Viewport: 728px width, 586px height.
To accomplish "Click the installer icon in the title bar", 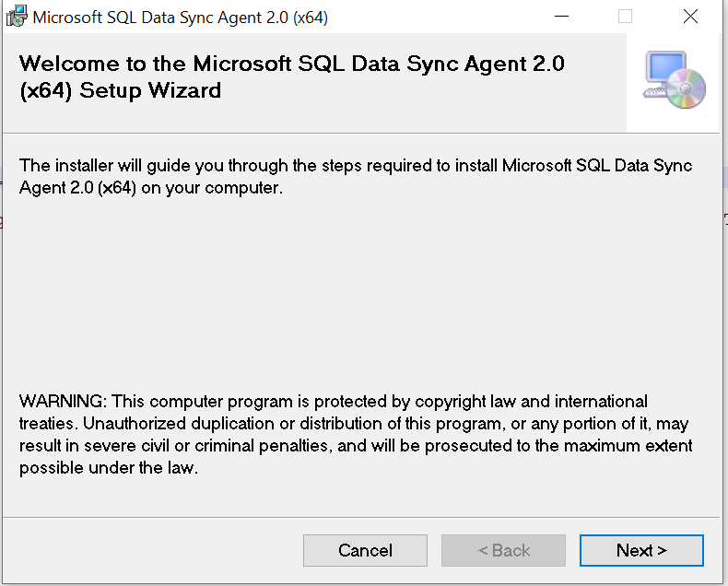I will (x=17, y=17).
